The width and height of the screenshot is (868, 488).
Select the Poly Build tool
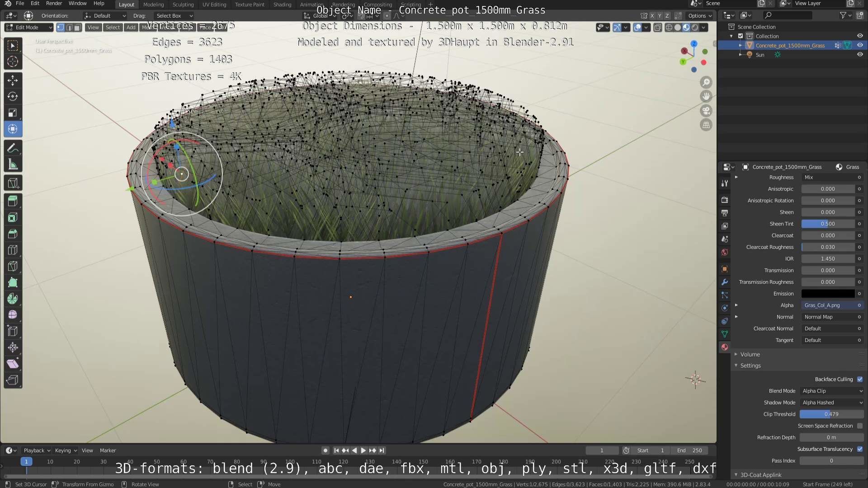coord(13,282)
